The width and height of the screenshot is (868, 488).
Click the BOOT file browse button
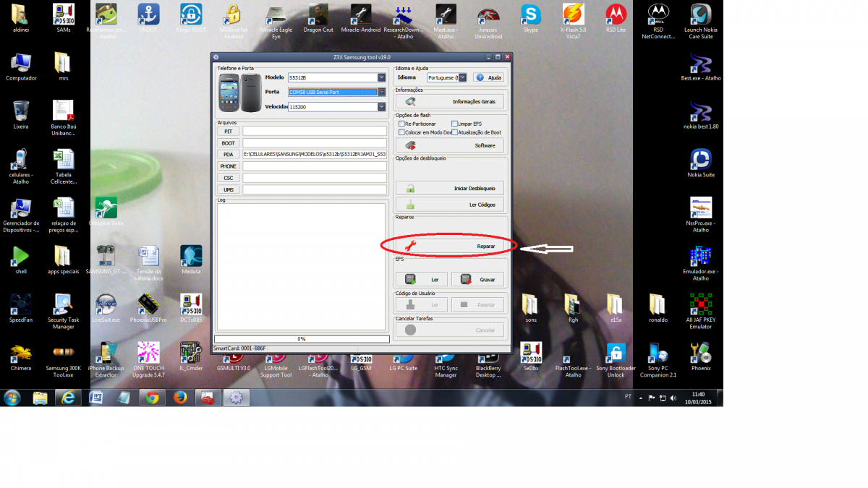[229, 143]
